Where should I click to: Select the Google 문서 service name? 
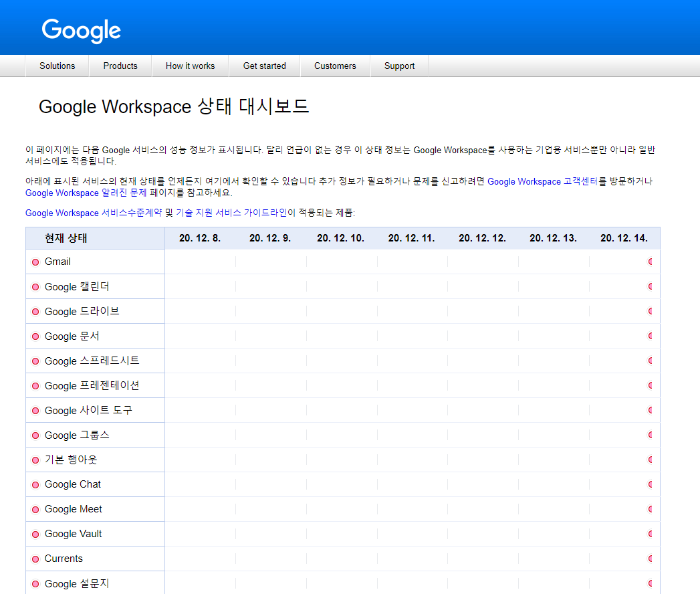point(72,336)
